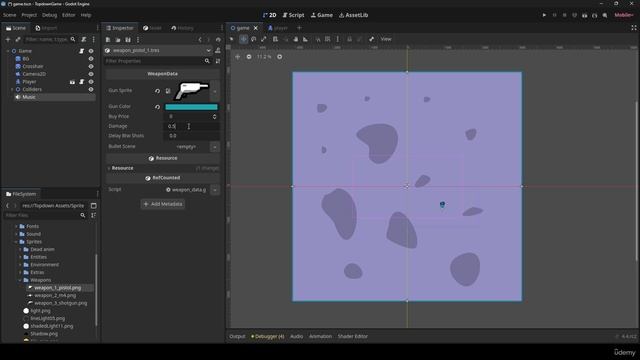This screenshot has height=360, width=640.
Task: Create a new resource in Inspector
Action: (108, 40)
